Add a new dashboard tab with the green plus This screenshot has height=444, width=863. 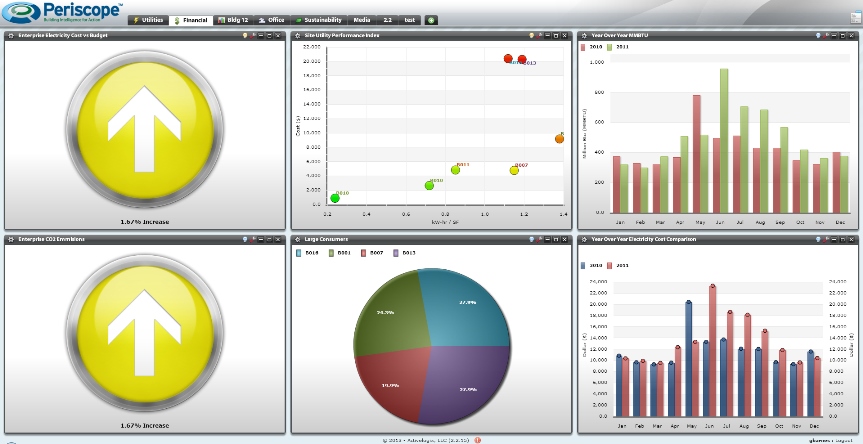coord(431,20)
